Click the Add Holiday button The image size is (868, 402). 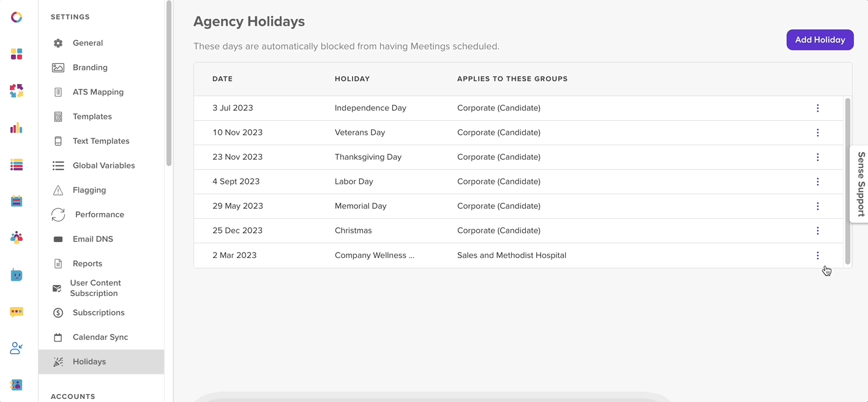pos(820,40)
